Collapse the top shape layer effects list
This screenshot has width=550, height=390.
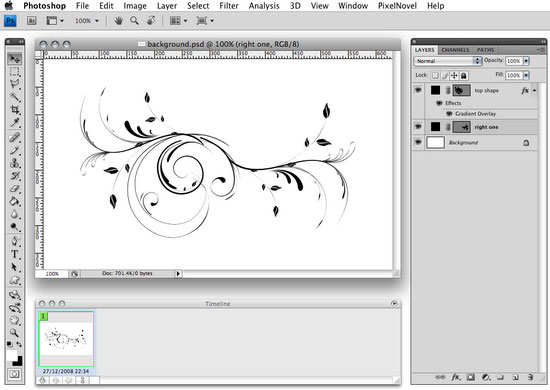(534, 90)
